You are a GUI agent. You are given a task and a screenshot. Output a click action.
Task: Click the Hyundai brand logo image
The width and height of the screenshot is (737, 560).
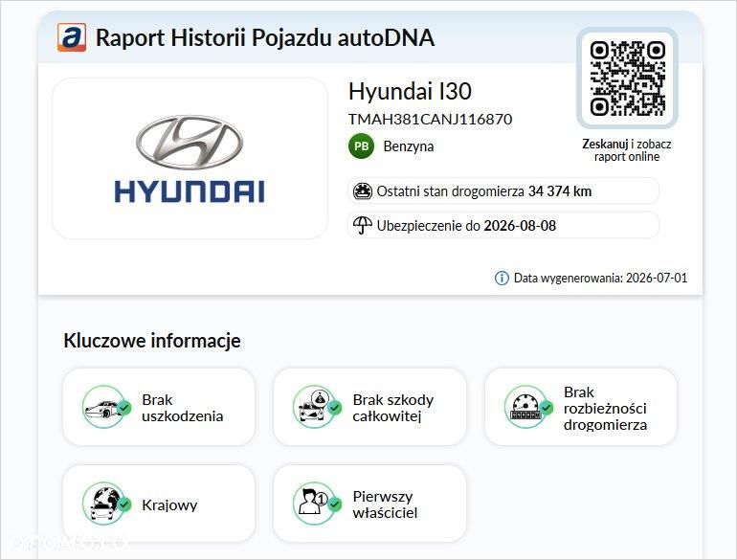[190, 159]
